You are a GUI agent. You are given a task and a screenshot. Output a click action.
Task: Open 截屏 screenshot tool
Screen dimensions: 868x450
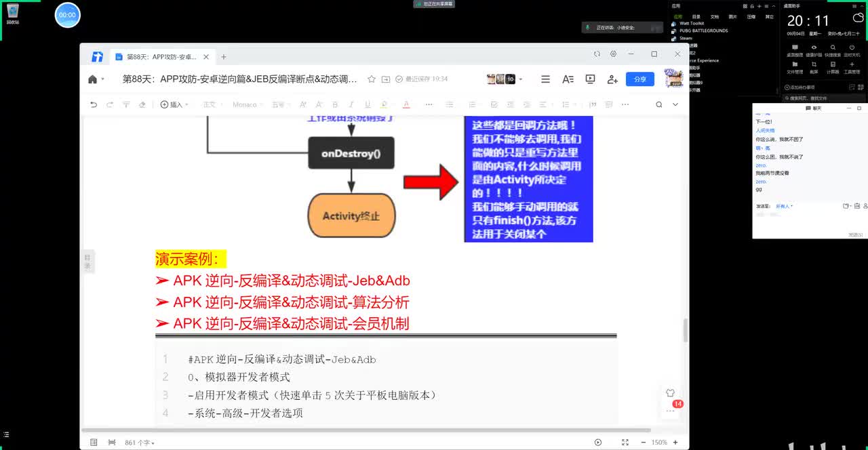click(x=814, y=68)
